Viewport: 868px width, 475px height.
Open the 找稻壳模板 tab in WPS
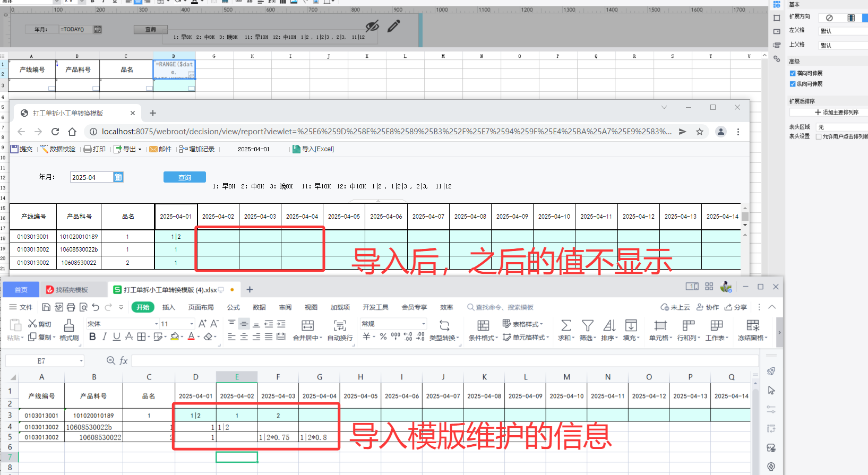pos(72,290)
